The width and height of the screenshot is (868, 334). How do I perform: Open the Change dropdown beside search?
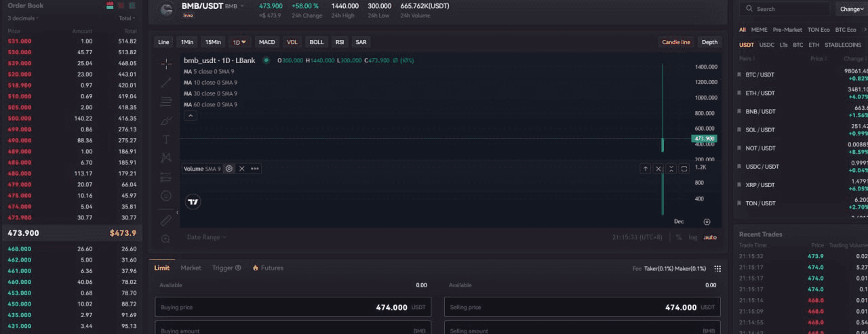[852, 9]
